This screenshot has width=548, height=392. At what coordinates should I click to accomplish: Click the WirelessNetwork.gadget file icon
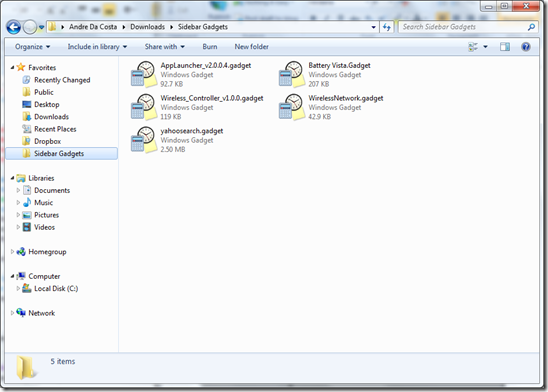pos(291,107)
